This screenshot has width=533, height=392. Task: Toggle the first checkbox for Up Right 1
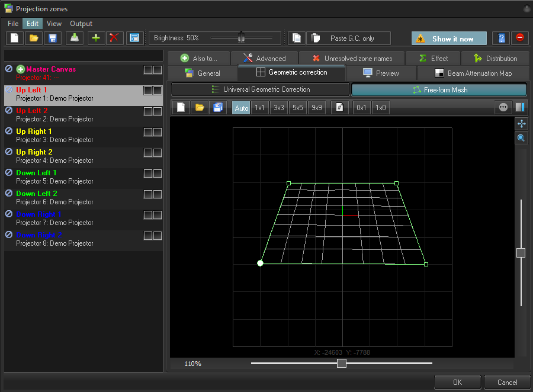pyautogui.click(x=148, y=132)
